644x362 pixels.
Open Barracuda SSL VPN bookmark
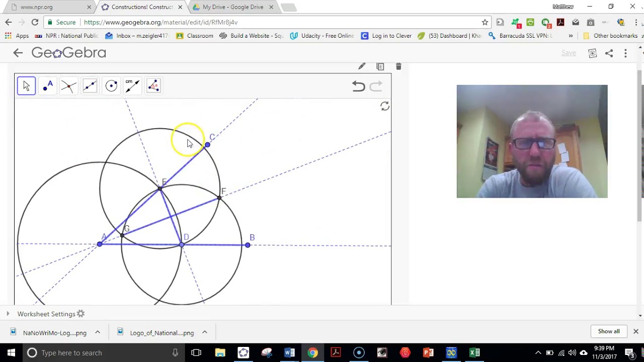coord(520,36)
